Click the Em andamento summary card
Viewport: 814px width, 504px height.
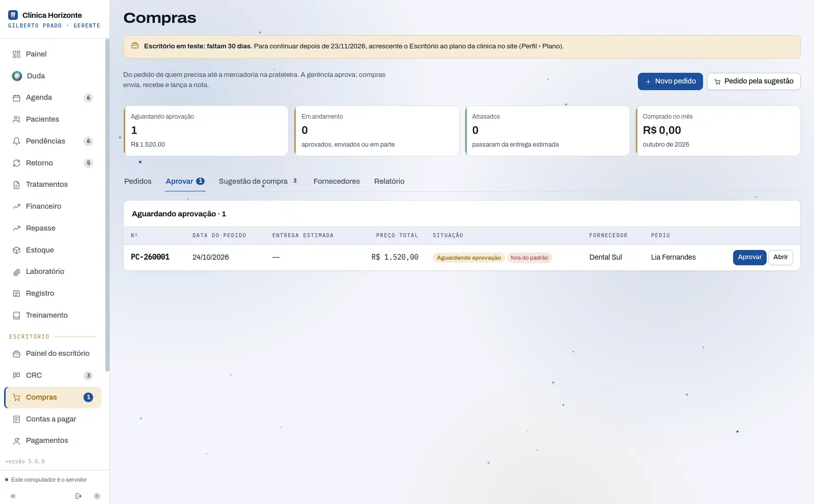coord(377,131)
